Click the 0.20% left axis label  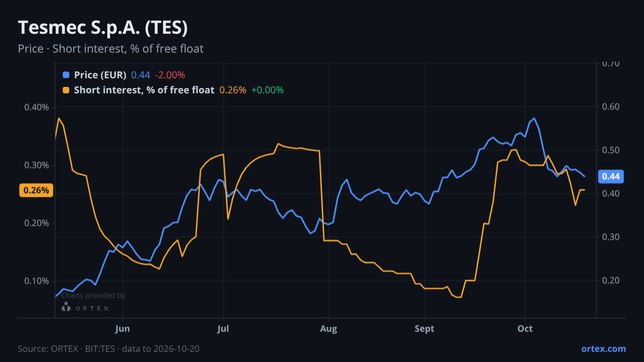36,223
